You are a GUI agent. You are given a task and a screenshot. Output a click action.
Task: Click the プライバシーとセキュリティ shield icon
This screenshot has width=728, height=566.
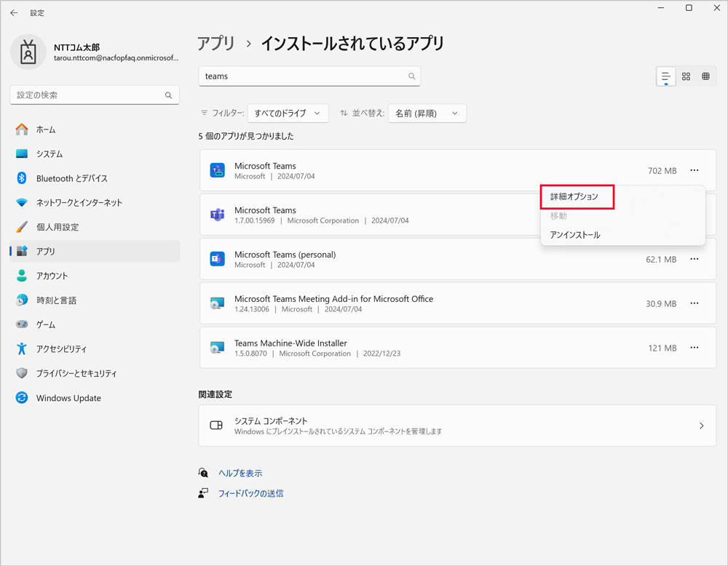21,373
